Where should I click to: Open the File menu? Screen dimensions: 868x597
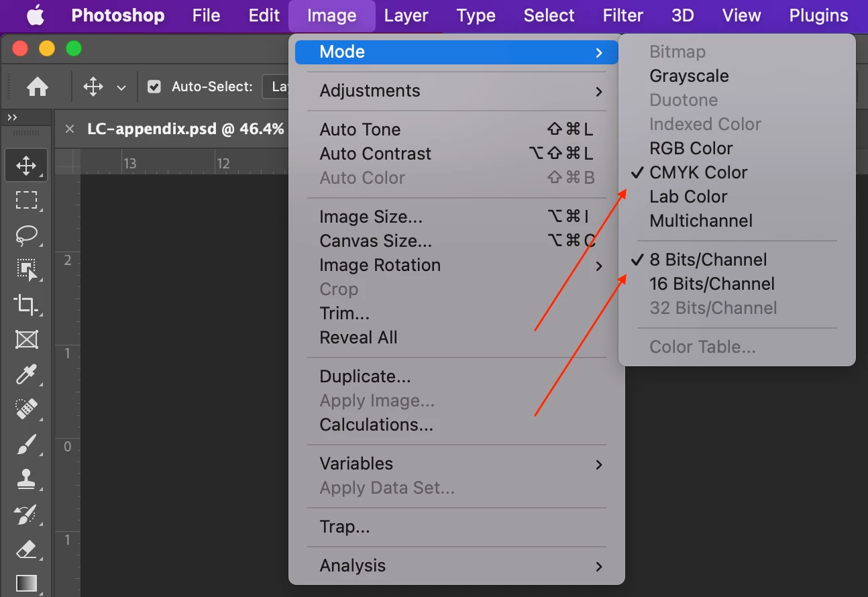click(x=206, y=15)
